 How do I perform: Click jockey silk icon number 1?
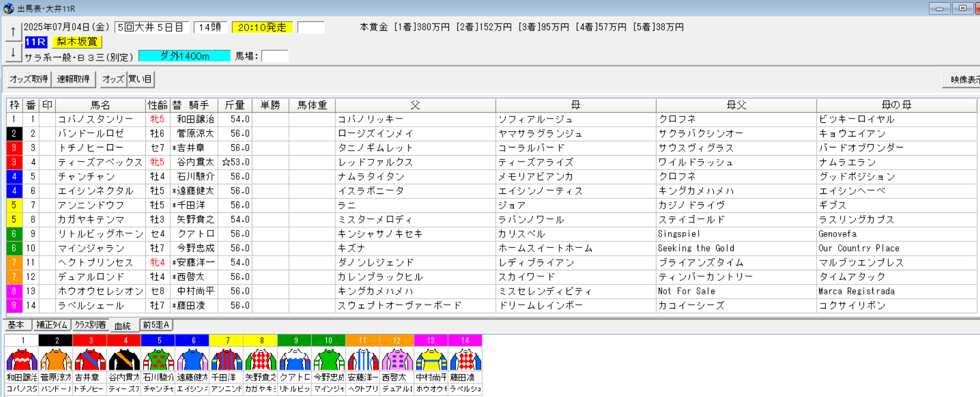click(x=22, y=361)
